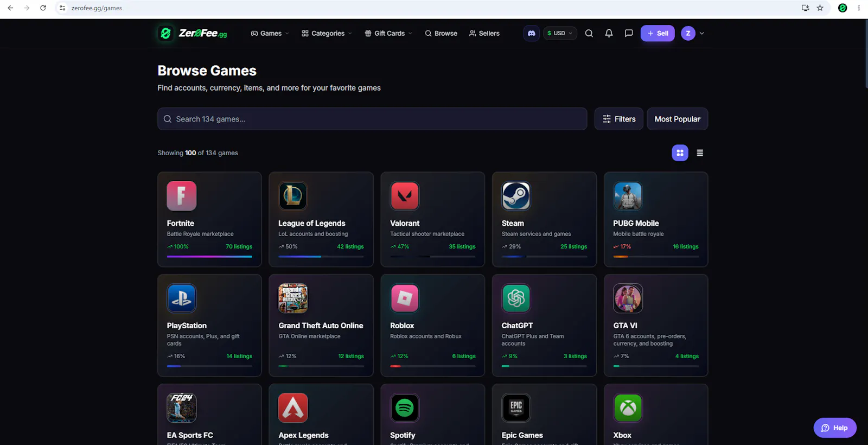Click the Sell button

[x=658, y=33]
